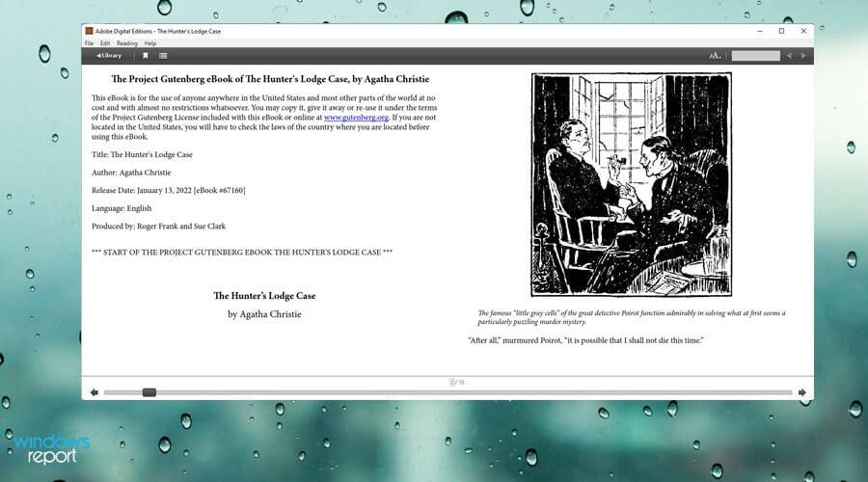Go to previous search result arrow
Image resolution: width=868 pixels, height=482 pixels.
pyautogui.click(x=789, y=56)
